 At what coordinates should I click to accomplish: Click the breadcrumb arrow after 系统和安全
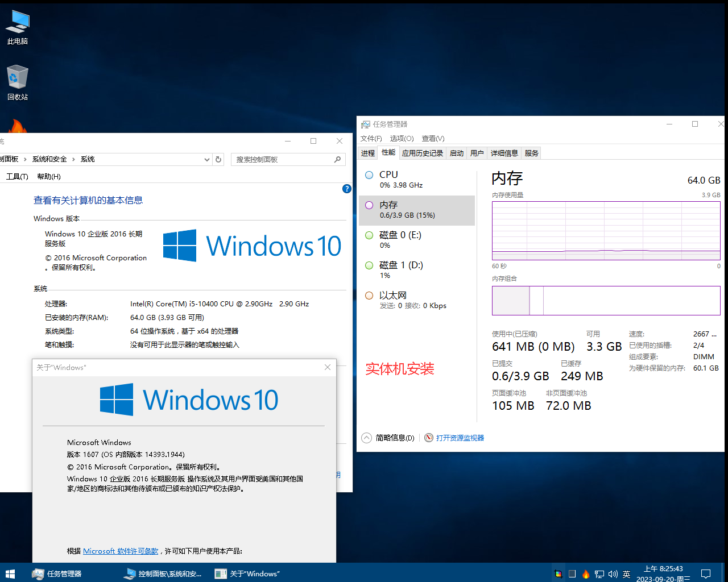73,159
